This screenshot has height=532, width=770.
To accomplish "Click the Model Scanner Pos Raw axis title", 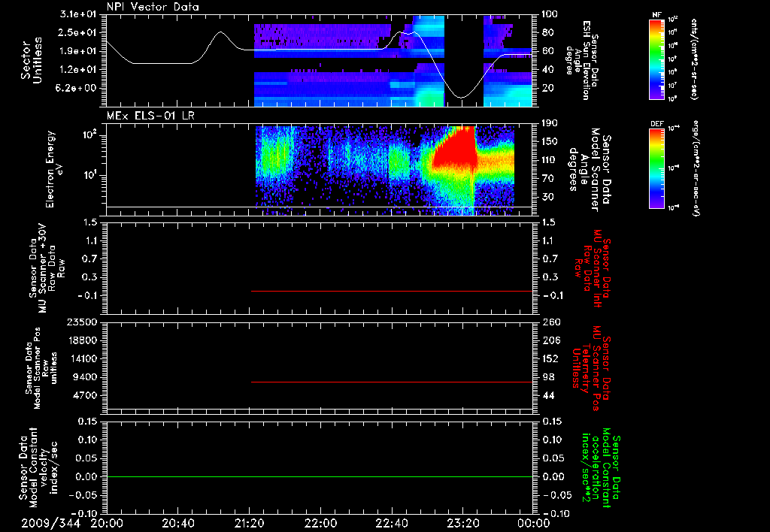I will 41,368.
